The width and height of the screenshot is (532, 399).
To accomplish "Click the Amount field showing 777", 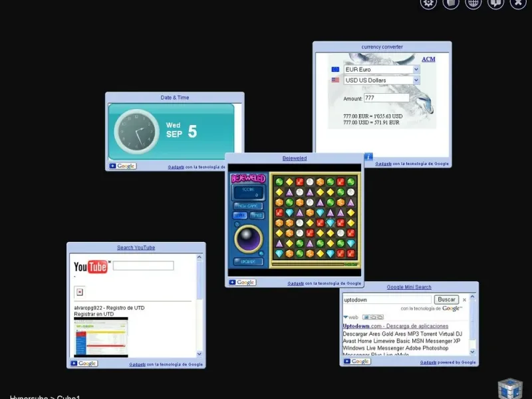I will (387, 98).
